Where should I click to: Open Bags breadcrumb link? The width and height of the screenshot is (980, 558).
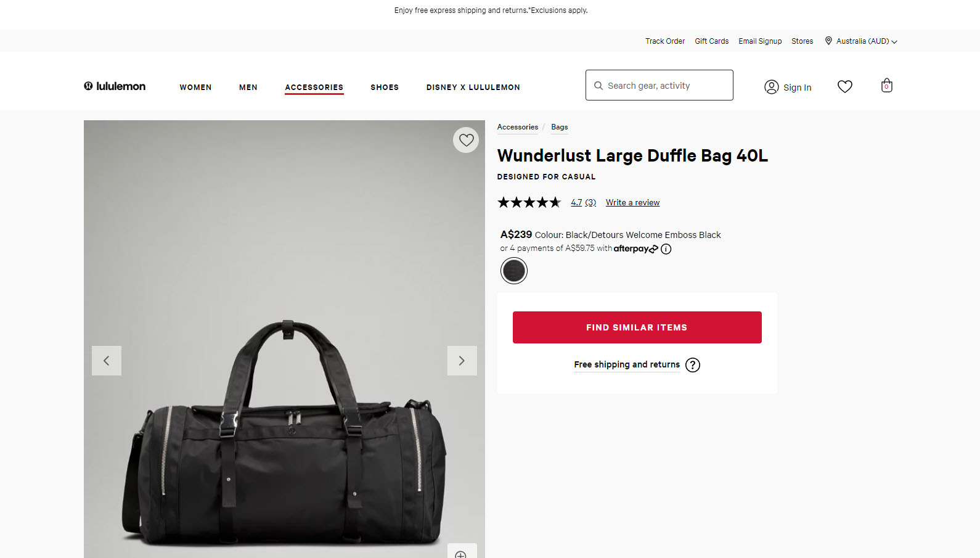[559, 127]
